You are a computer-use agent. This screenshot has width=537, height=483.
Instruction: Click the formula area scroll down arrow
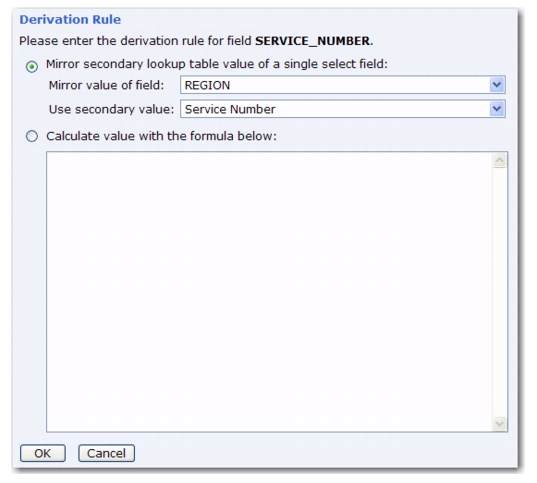500,424
